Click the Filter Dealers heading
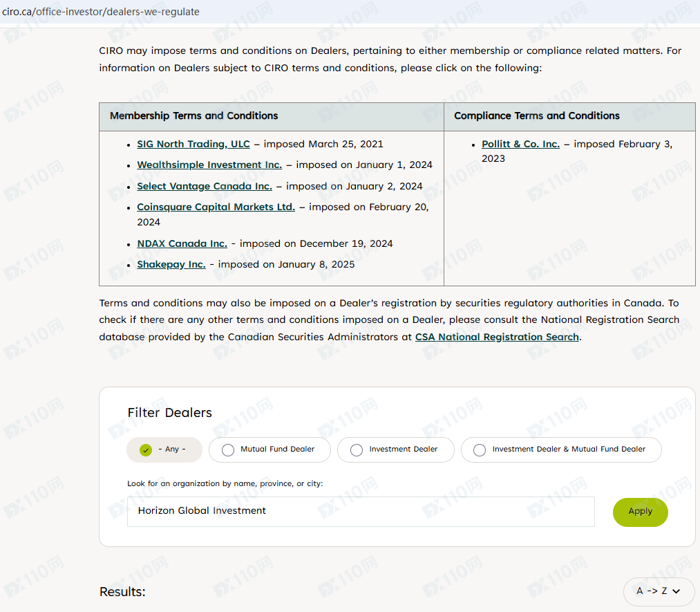Viewport: 700px width, 612px height. 169,413
